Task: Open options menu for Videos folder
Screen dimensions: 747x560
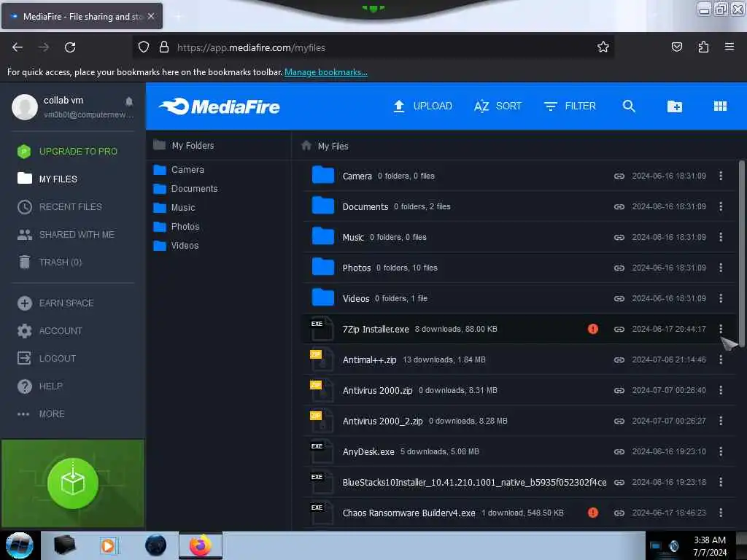Action: pos(720,298)
